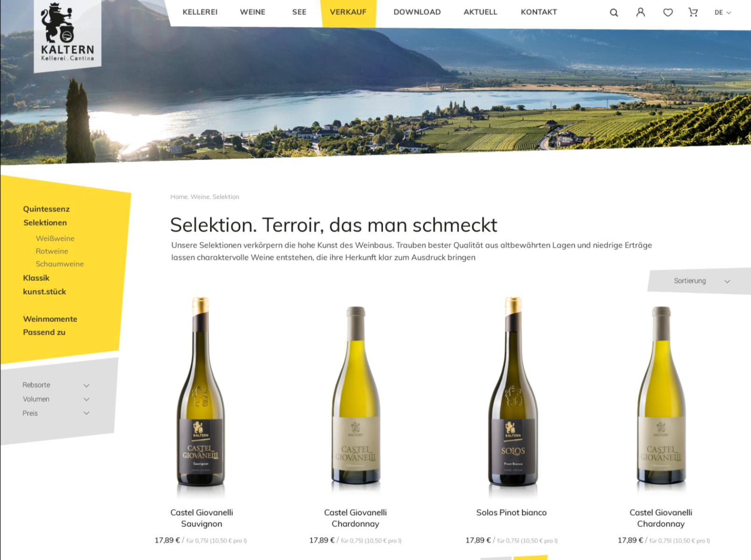Open the shopping cart icon
The image size is (751, 560).
[693, 13]
